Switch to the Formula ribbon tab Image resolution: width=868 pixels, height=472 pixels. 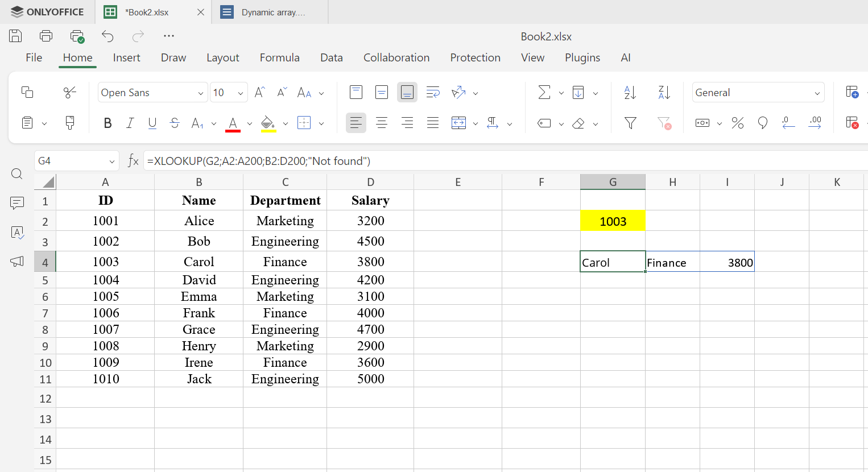(279, 57)
